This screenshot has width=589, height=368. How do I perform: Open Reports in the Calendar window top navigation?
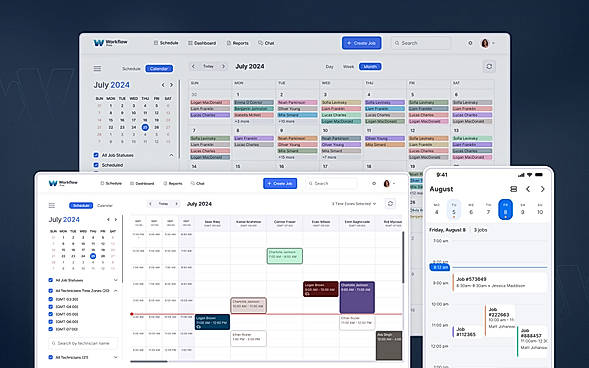pos(237,43)
